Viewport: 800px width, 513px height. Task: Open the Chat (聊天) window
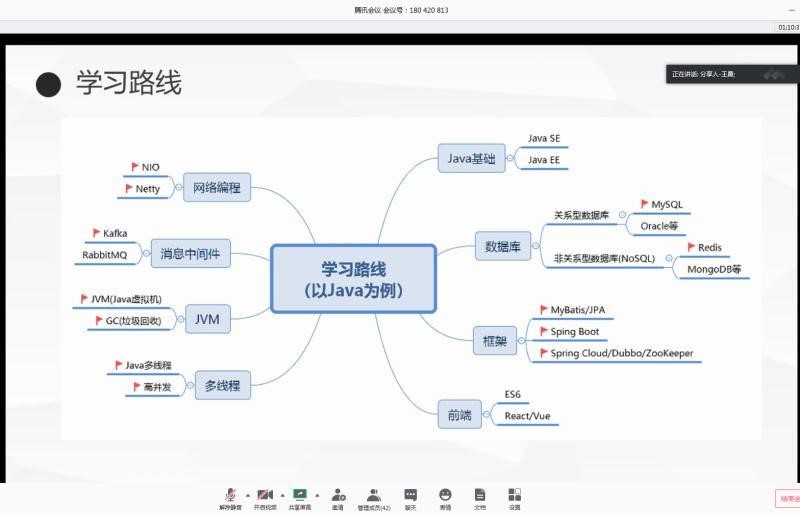click(410, 496)
